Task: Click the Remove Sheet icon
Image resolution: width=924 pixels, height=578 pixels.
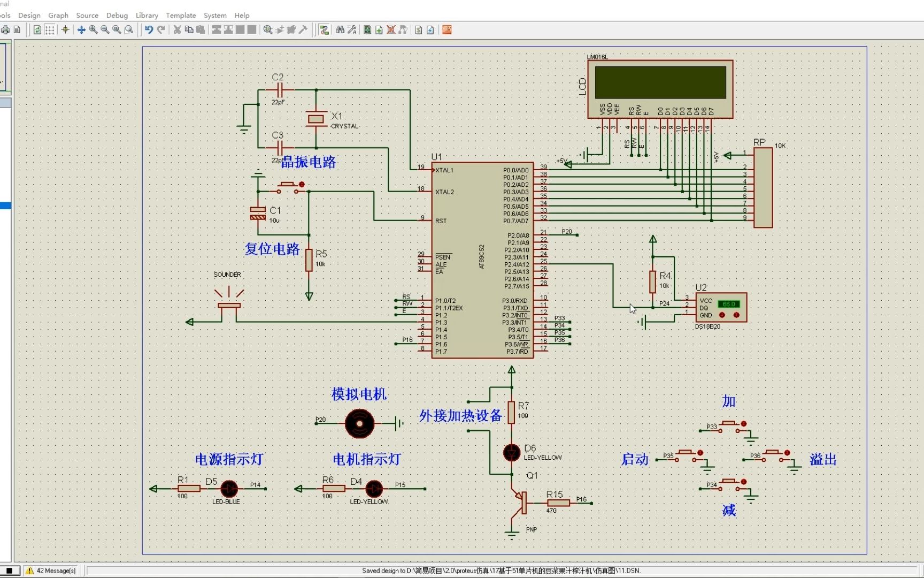Action: point(391,30)
